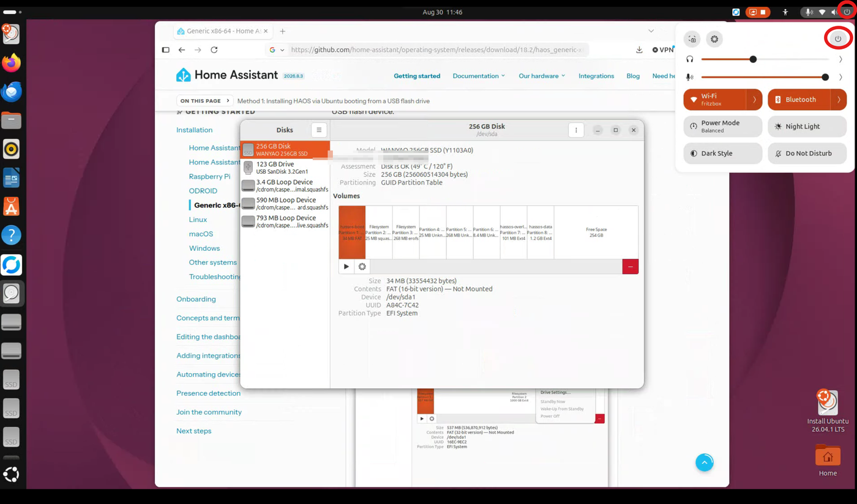Open search engine selector in address bar
The height and width of the screenshot is (504, 857).
coord(277,50)
